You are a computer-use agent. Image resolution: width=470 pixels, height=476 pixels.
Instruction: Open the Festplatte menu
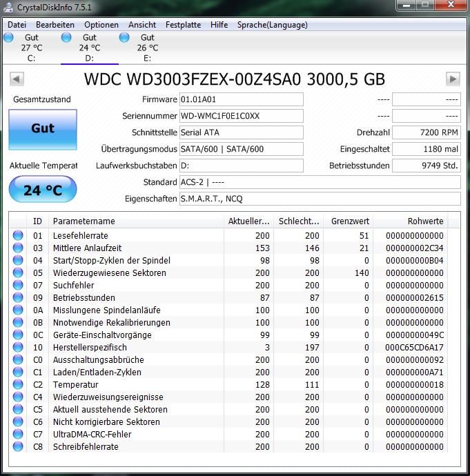pos(183,25)
